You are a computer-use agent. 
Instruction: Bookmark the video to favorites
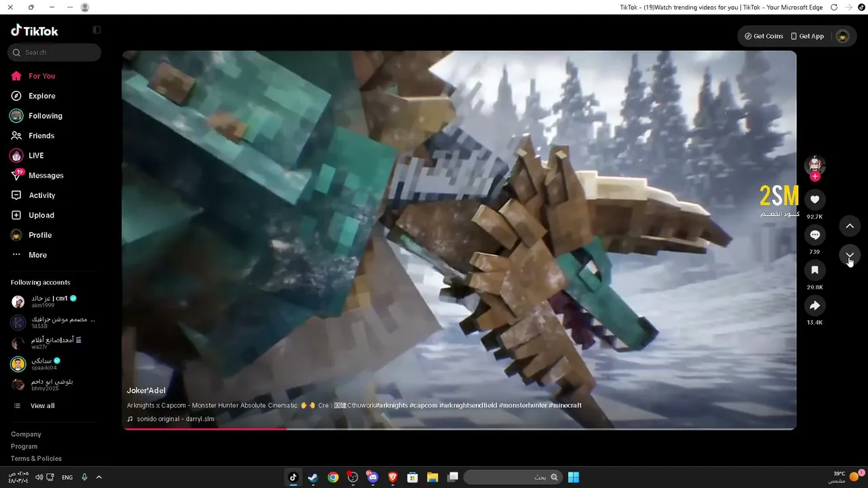click(815, 270)
